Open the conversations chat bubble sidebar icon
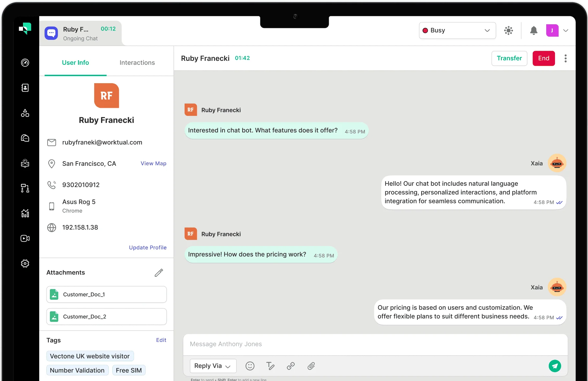588x381 pixels. point(25,138)
